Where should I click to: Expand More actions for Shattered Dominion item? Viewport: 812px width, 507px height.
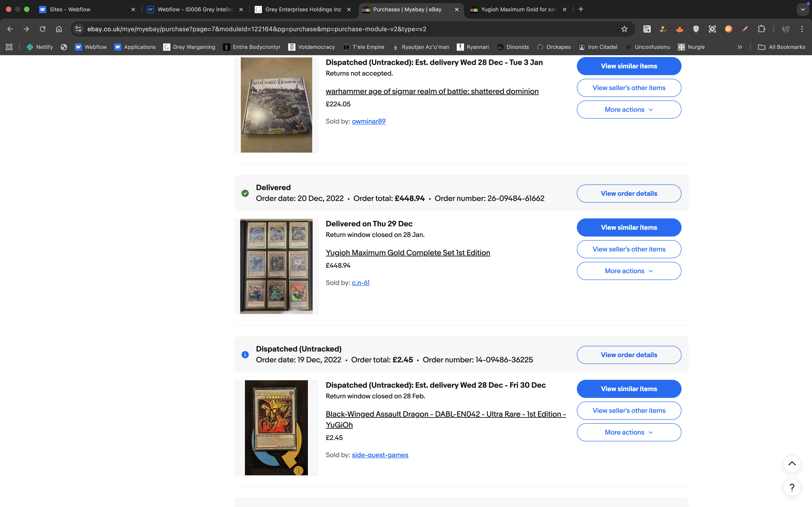pyautogui.click(x=629, y=110)
